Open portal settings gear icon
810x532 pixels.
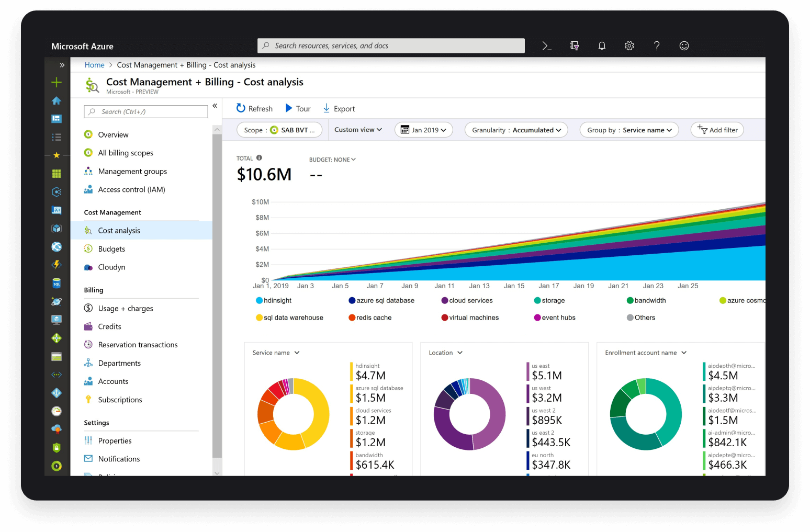(629, 46)
